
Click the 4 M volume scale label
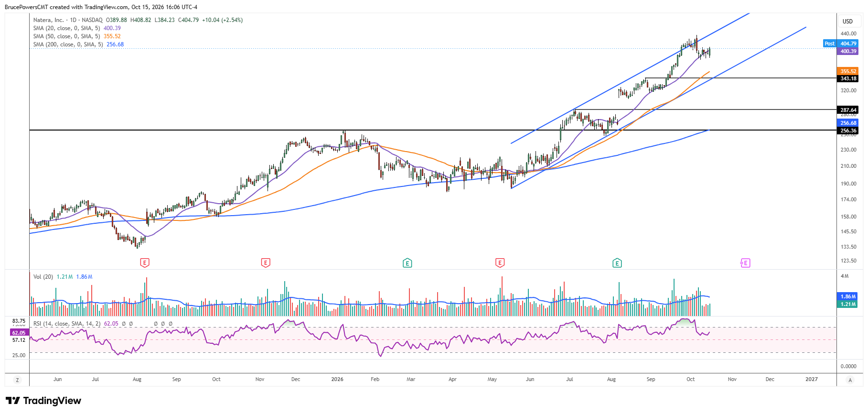click(x=845, y=276)
